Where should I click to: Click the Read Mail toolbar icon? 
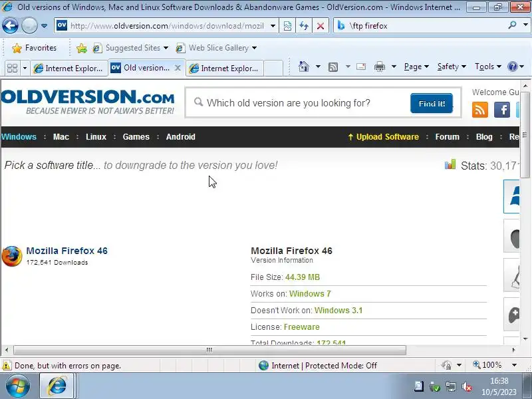click(x=361, y=66)
